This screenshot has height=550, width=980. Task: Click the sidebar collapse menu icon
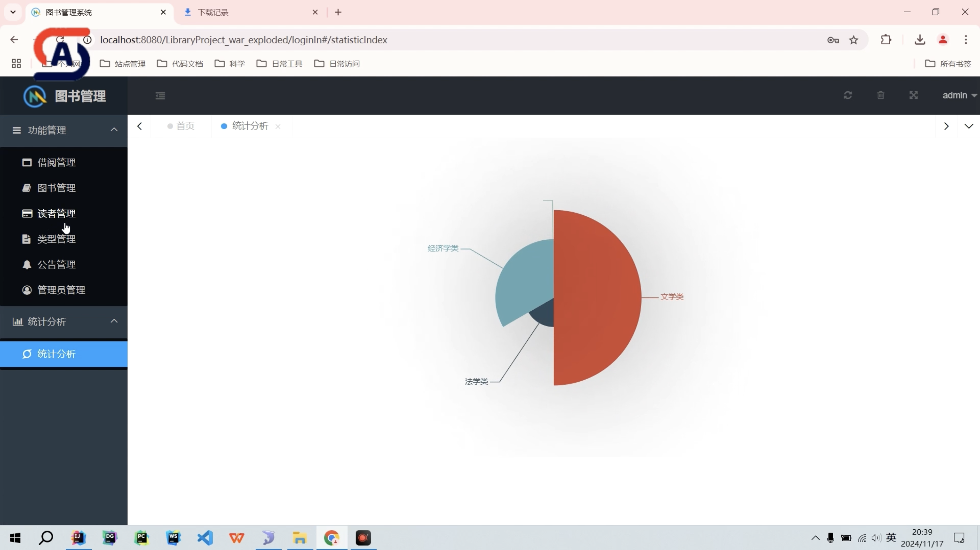click(160, 96)
